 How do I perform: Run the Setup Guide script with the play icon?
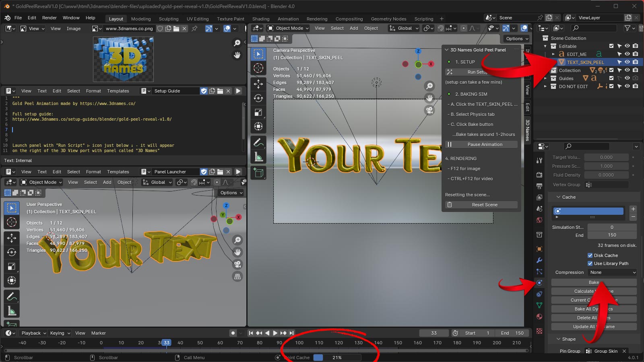(x=238, y=91)
